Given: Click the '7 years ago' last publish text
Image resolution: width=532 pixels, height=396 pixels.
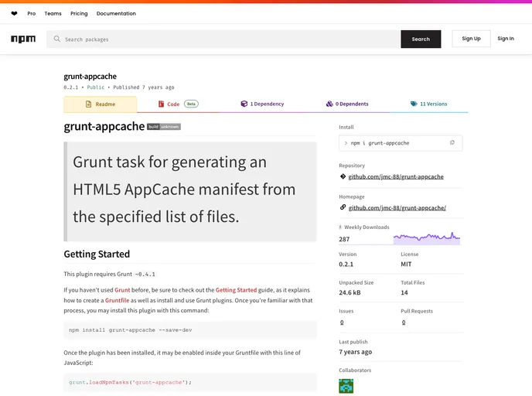Looking at the screenshot, I should coord(355,352).
